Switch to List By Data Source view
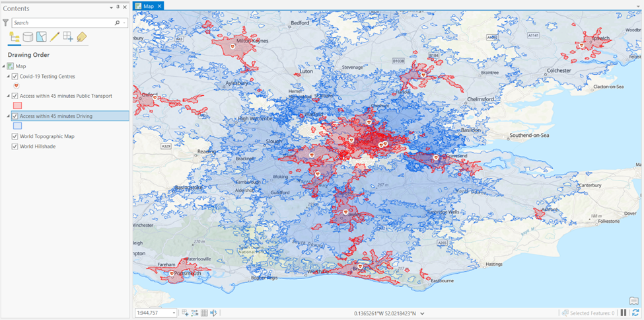Viewport: 644px width, 320px height. 28,37
